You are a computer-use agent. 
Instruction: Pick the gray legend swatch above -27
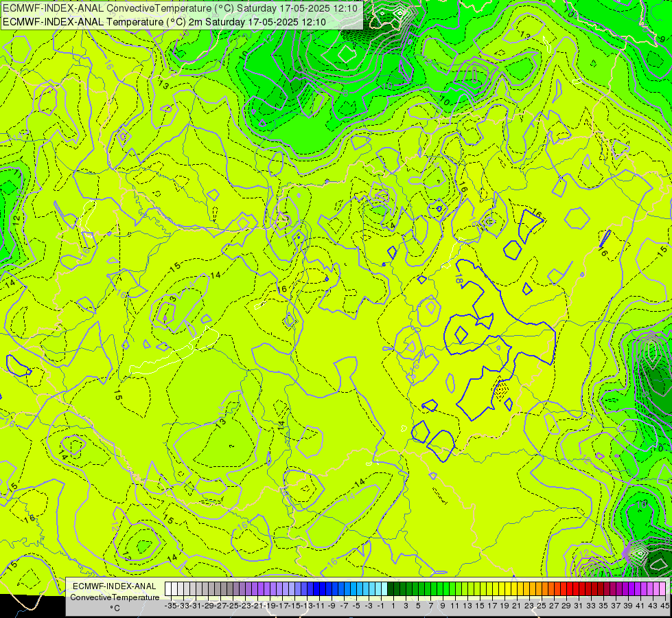point(218,588)
